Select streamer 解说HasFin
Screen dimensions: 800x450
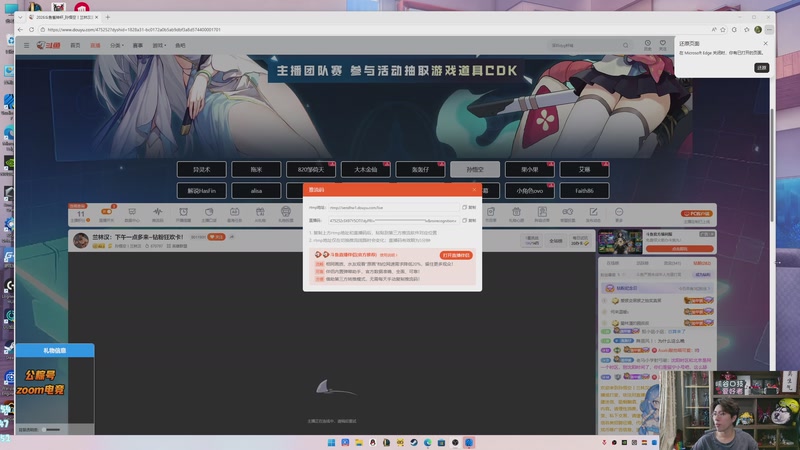[x=202, y=191]
